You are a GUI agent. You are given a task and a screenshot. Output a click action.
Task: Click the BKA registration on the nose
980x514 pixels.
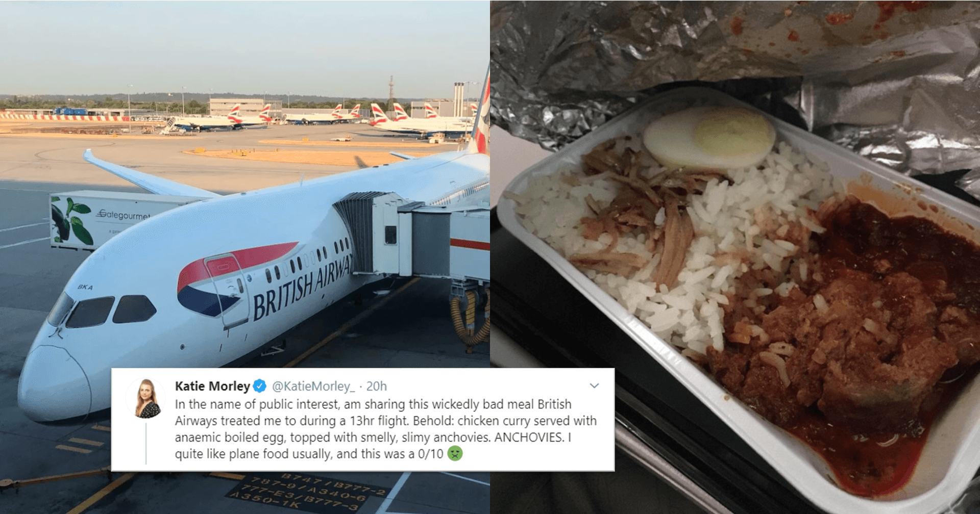85,287
